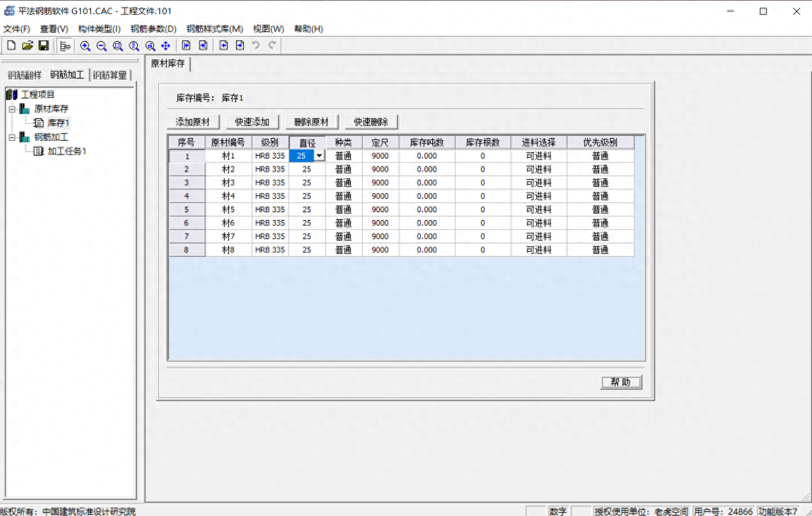Select the Zoom Out magnifier icon
Image resolution: width=812 pixels, height=516 pixels.
point(101,45)
